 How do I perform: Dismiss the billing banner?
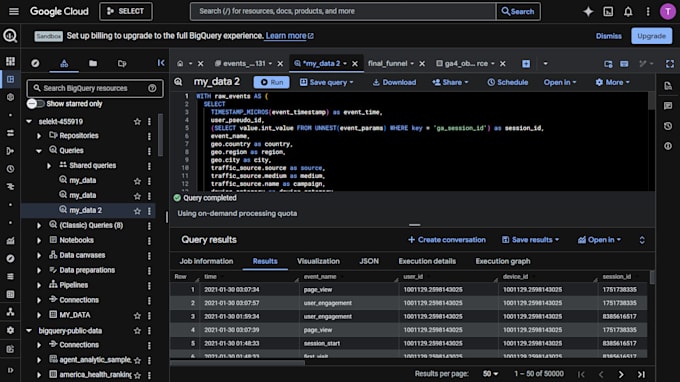coord(608,36)
